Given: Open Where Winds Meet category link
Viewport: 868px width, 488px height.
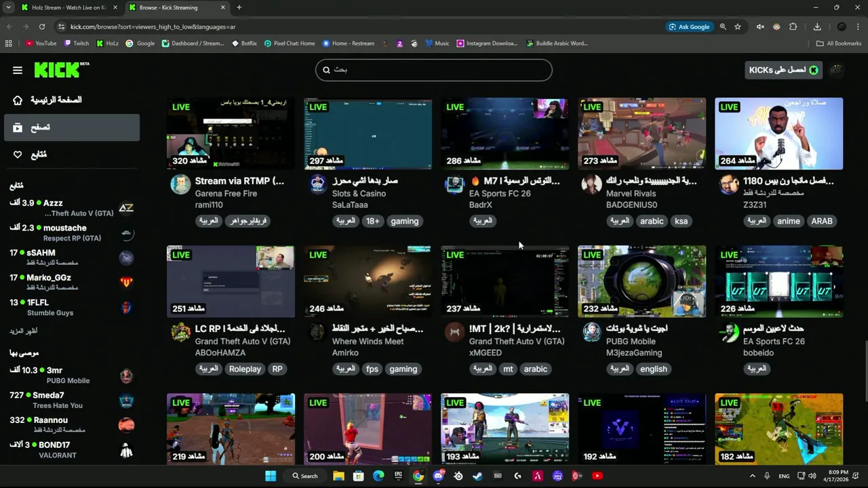Looking at the screenshot, I should [368, 341].
